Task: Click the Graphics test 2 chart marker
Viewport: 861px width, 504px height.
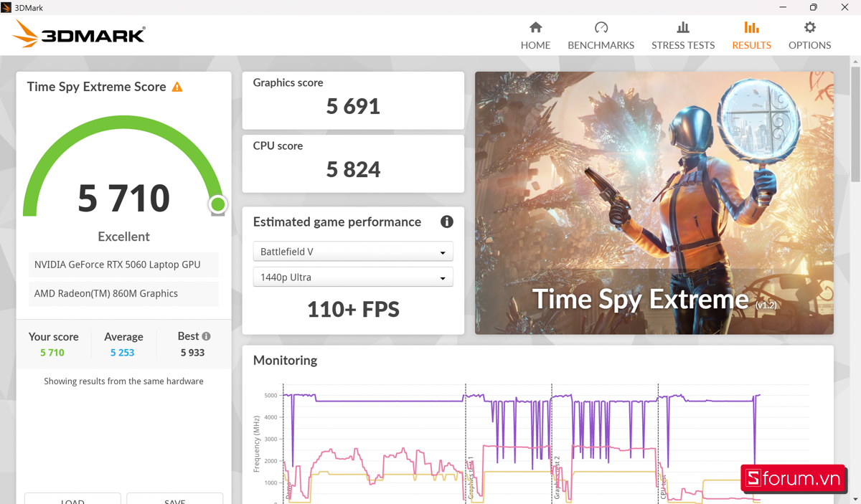Action: click(x=557, y=477)
